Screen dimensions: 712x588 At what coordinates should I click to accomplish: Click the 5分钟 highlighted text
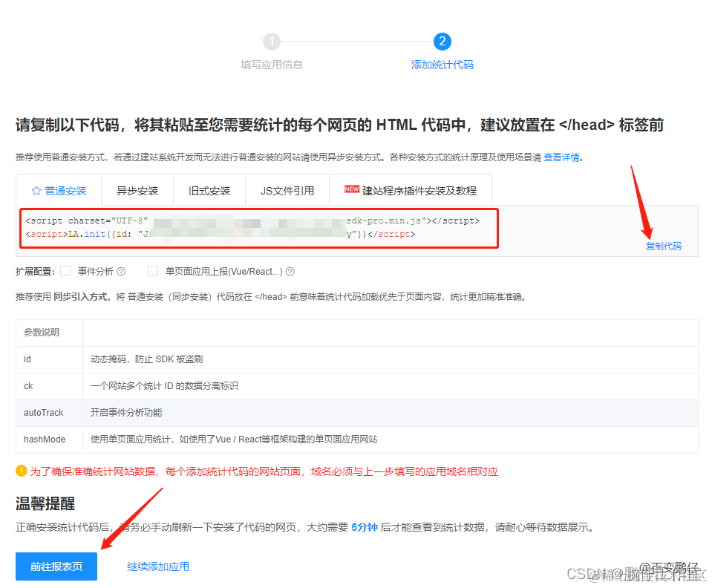pos(365,527)
